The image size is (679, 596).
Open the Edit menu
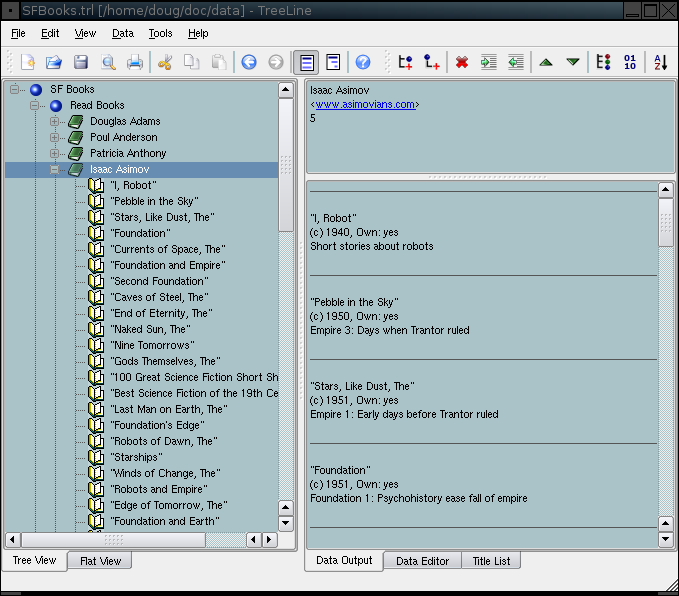(x=50, y=33)
